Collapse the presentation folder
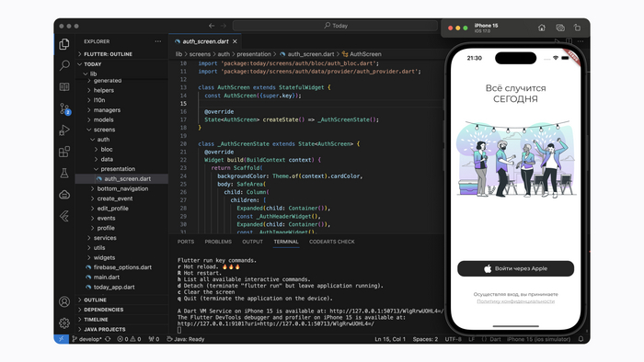The image size is (644, 362). point(122,169)
